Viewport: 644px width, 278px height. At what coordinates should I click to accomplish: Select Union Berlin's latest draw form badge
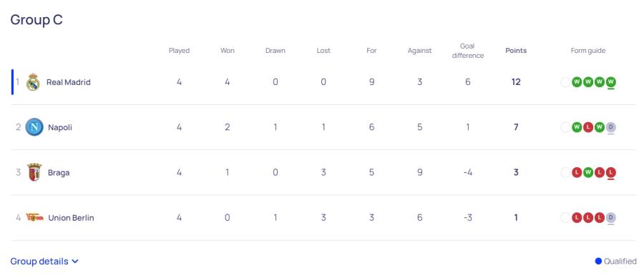click(x=611, y=218)
